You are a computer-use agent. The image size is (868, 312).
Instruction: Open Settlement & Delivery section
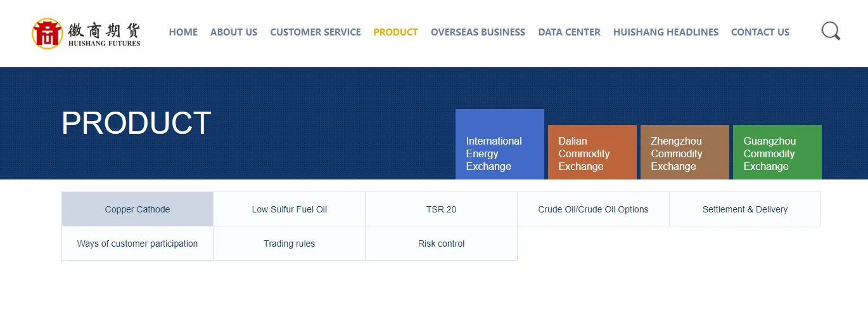745,209
